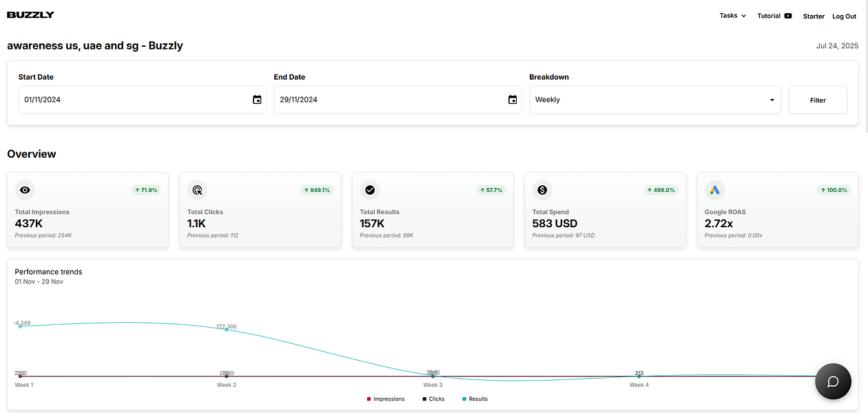Click the Filter button
Viewport: 868px width, 413px height.
pyautogui.click(x=818, y=100)
